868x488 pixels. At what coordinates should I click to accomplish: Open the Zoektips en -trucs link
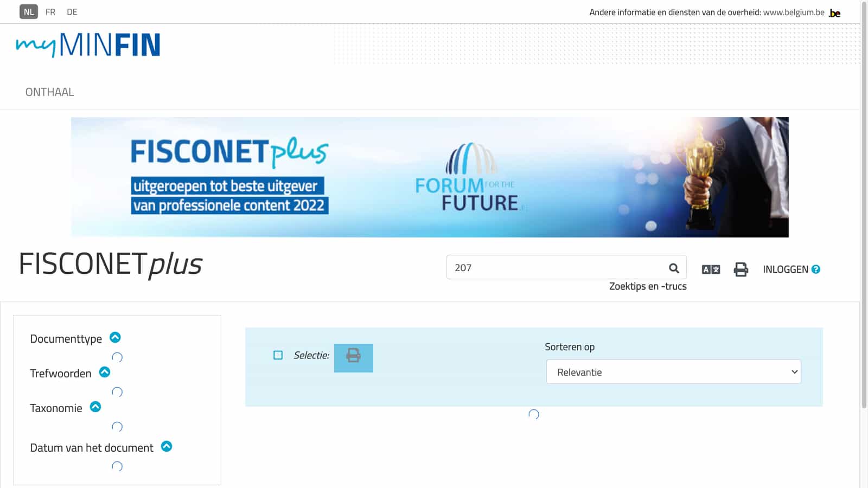point(648,286)
